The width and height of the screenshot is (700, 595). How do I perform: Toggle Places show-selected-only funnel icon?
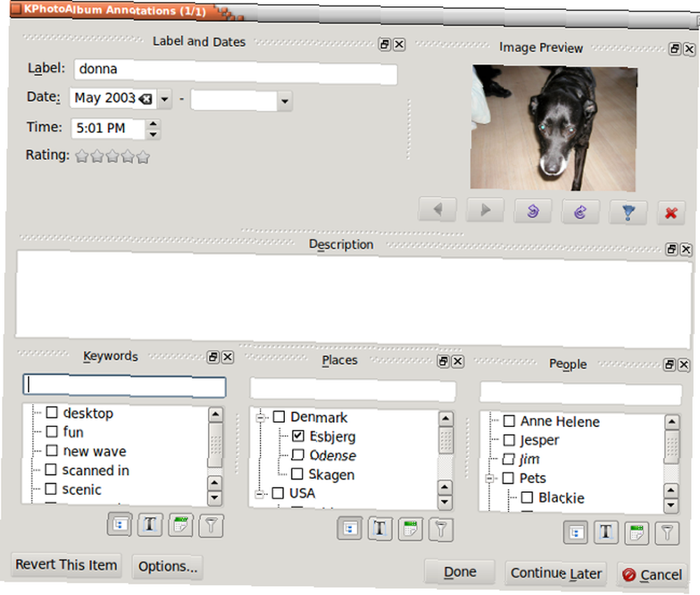point(440,531)
